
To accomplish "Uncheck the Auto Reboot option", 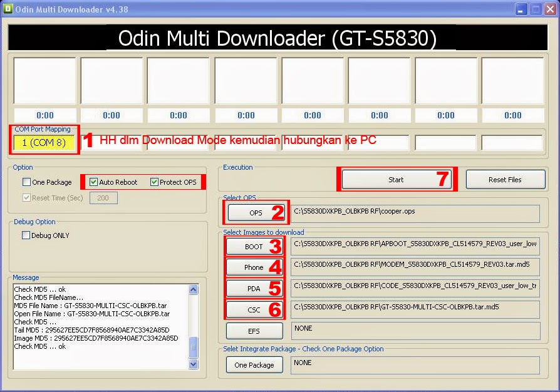I will (93, 182).
